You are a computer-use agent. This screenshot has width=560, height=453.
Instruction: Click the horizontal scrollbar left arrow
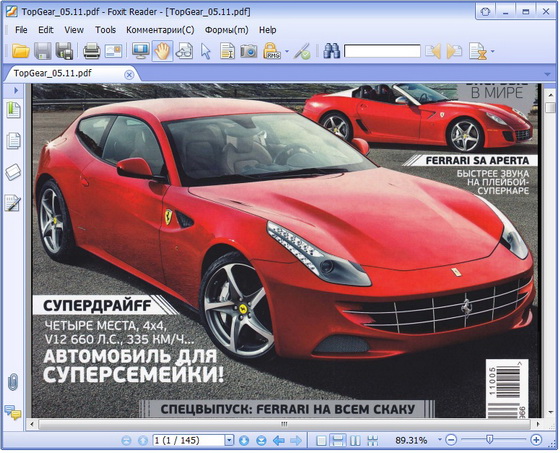click(x=32, y=424)
